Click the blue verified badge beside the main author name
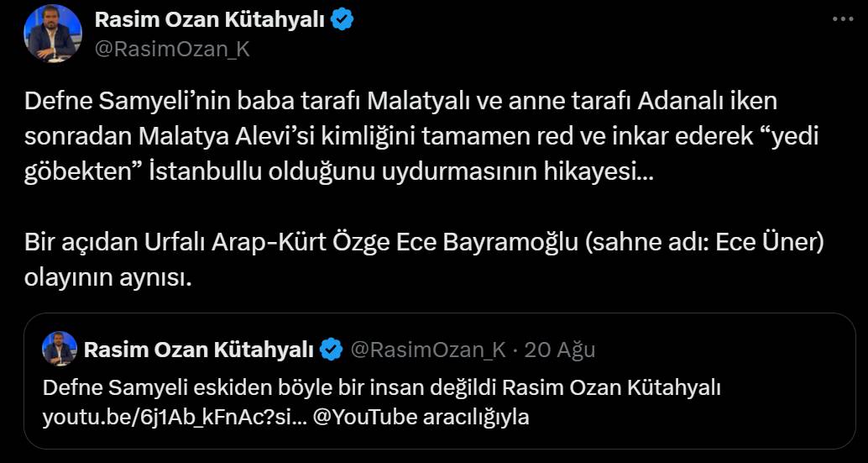 (342, 20)
